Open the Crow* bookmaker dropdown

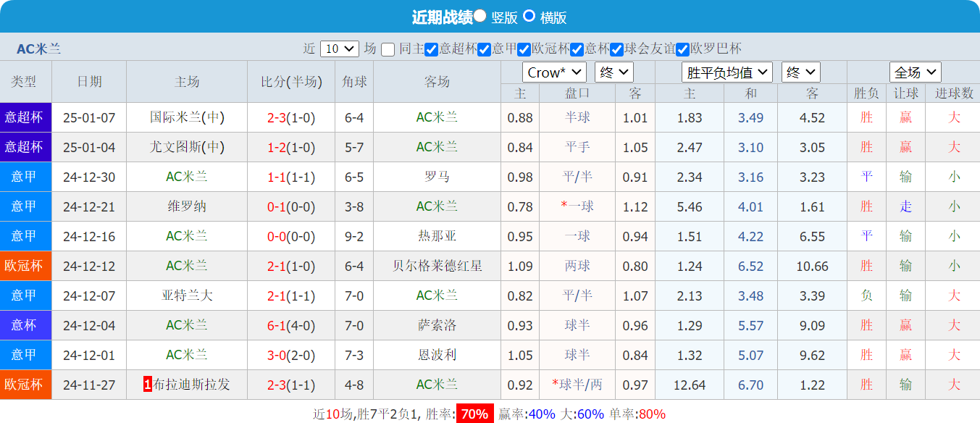pos(553,72)
